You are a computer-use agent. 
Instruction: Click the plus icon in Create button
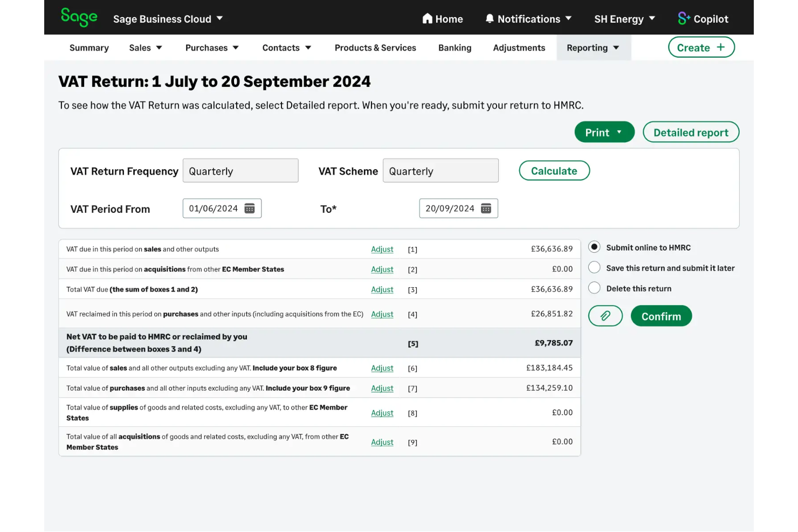720,47
